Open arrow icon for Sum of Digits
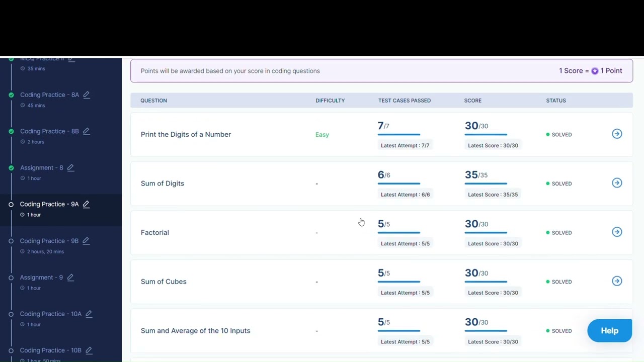 617,183
